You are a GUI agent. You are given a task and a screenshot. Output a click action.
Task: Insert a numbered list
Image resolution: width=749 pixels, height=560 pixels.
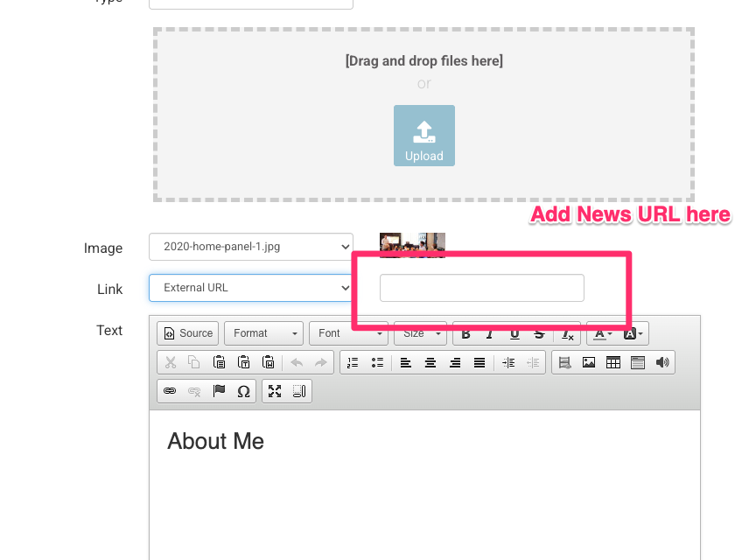pos(353,362)
